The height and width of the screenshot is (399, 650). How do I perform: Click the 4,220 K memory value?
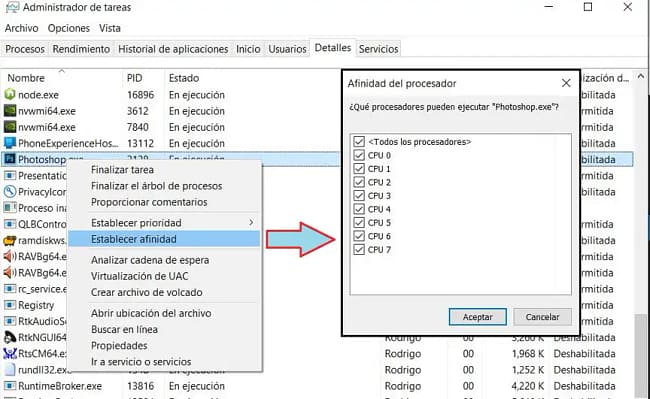[x=528, y=386]
